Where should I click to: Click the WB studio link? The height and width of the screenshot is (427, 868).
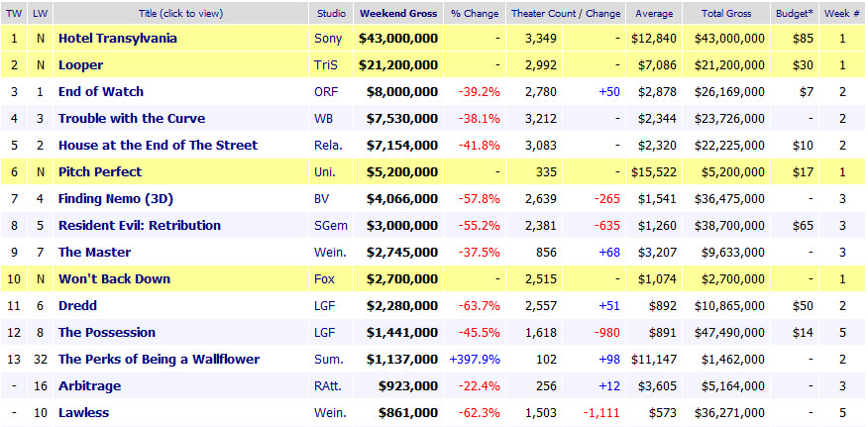(323, 119)
